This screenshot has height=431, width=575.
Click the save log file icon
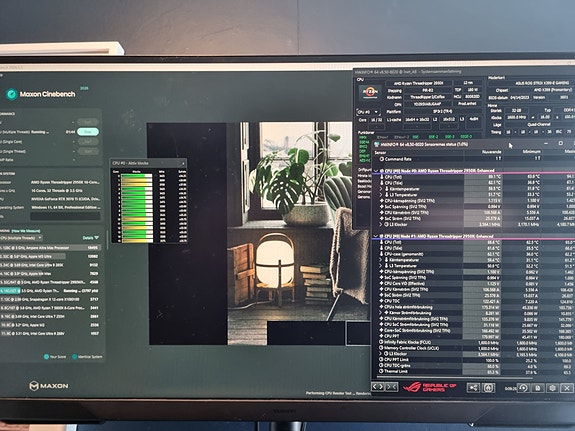(x=538, y=388)
